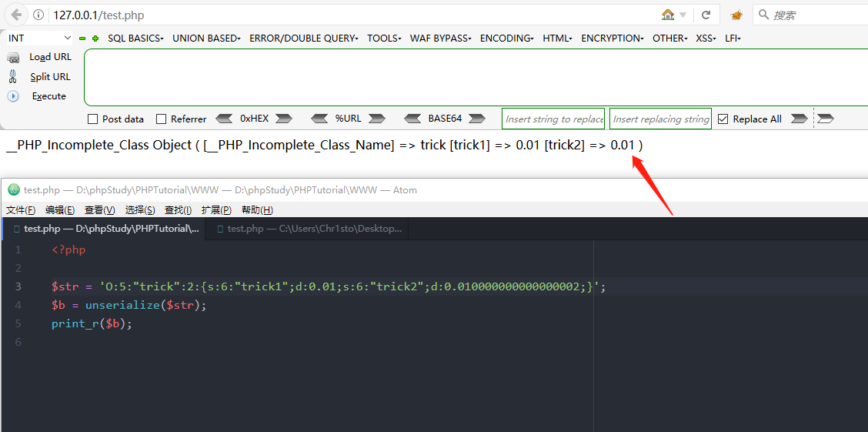This screenshot has width=868, height=432.
Task: Uncheck the Replace All checkbox
Action: tap(723, 119)
